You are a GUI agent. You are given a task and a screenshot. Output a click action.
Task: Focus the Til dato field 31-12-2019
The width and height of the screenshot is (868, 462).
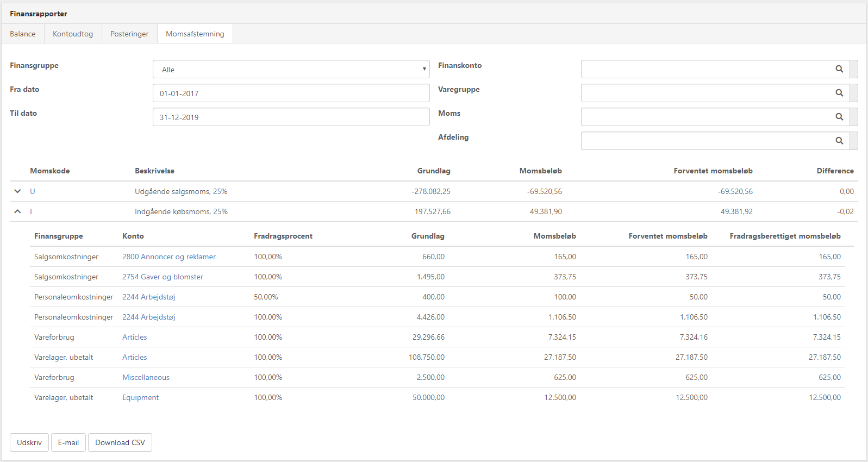click(x=291, y=117)
